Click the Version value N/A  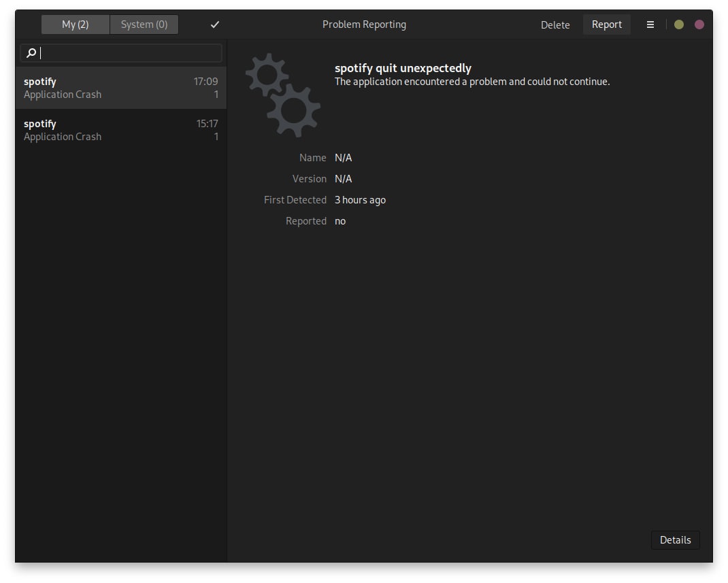(343, 179)
